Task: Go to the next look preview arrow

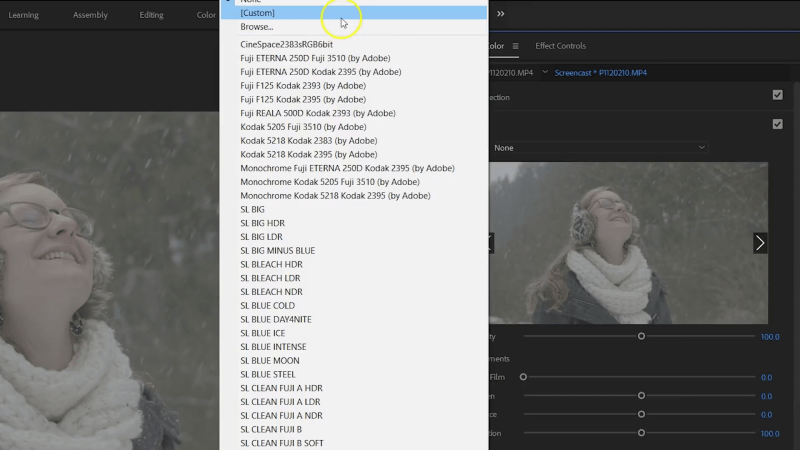Action: [760, 243]
